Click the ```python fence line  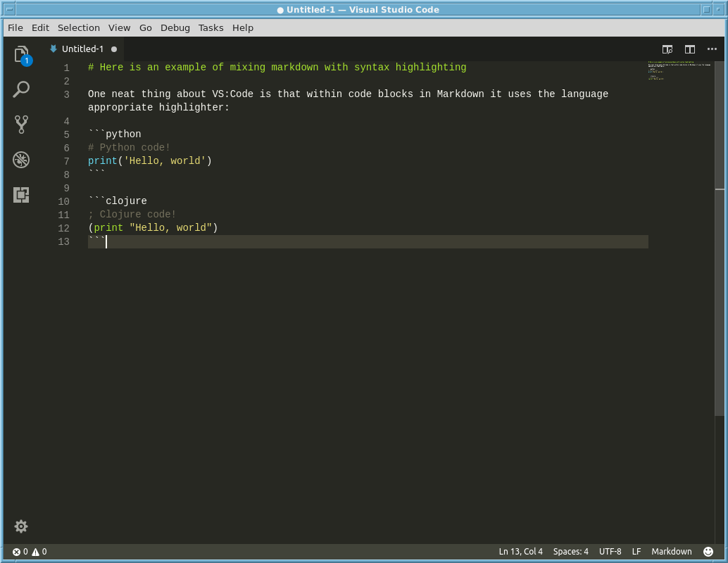point(115,134)
